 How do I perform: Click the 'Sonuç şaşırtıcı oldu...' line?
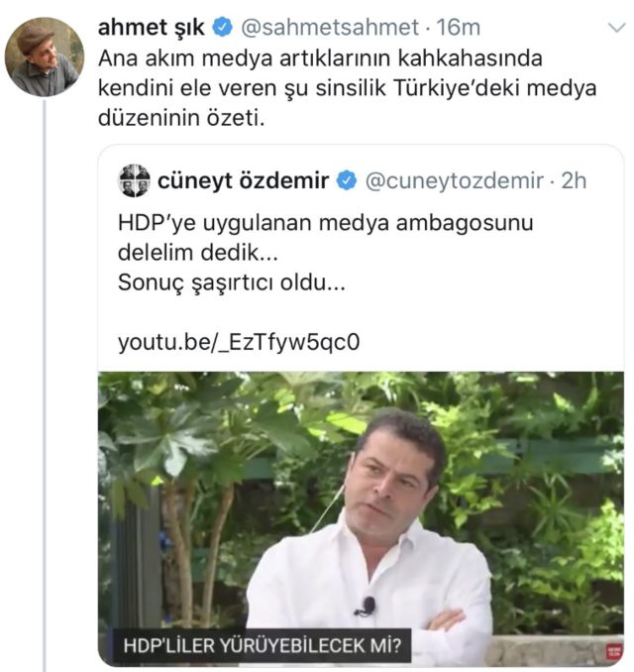pyautogui.click(x=232, y=282)
